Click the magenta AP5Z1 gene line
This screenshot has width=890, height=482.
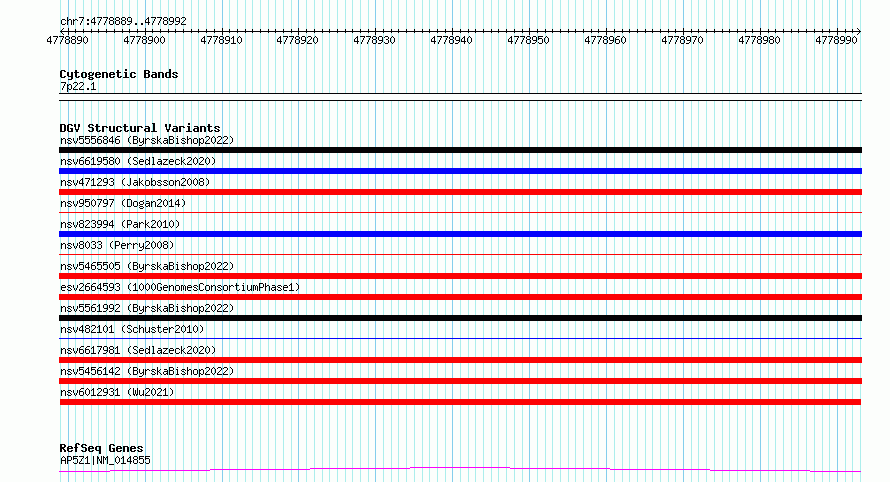[x=460, y=470]
